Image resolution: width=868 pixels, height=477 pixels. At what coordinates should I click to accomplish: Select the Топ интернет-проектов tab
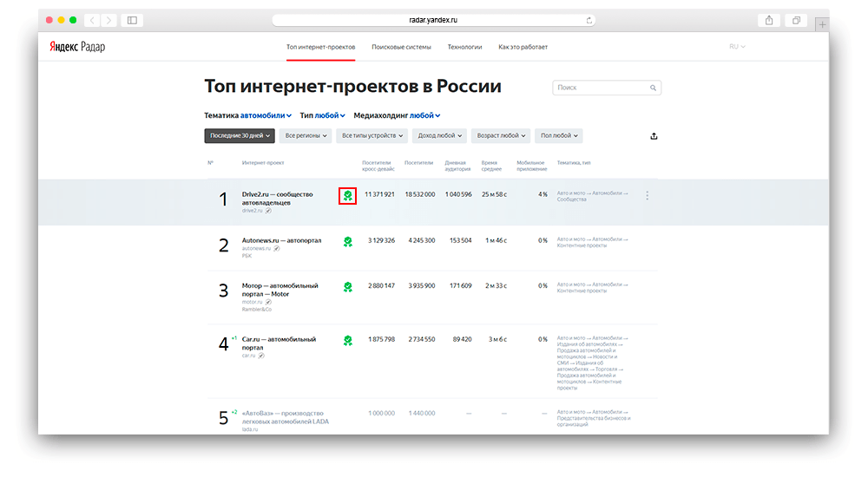(x=320, y=47)
